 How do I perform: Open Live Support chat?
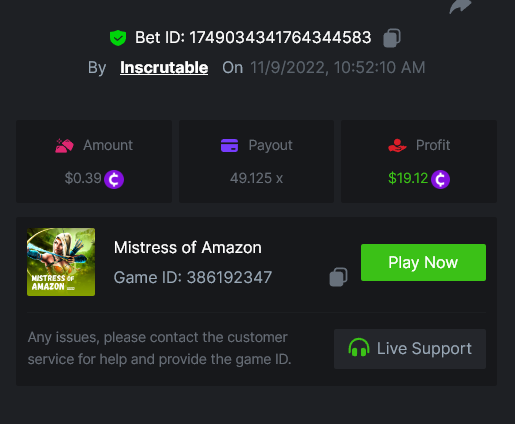click(x=410, y=349)
